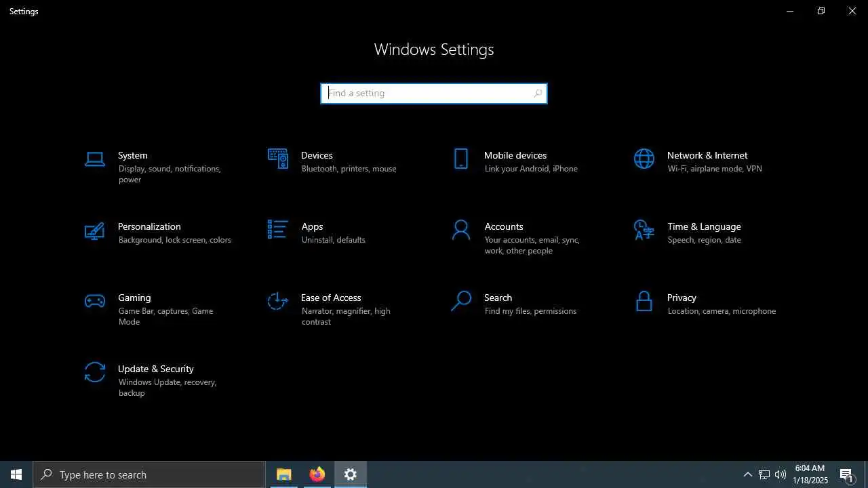This screenshot has height=488, width=868.
Task: Open the Apps list icon
Action: 278,229
